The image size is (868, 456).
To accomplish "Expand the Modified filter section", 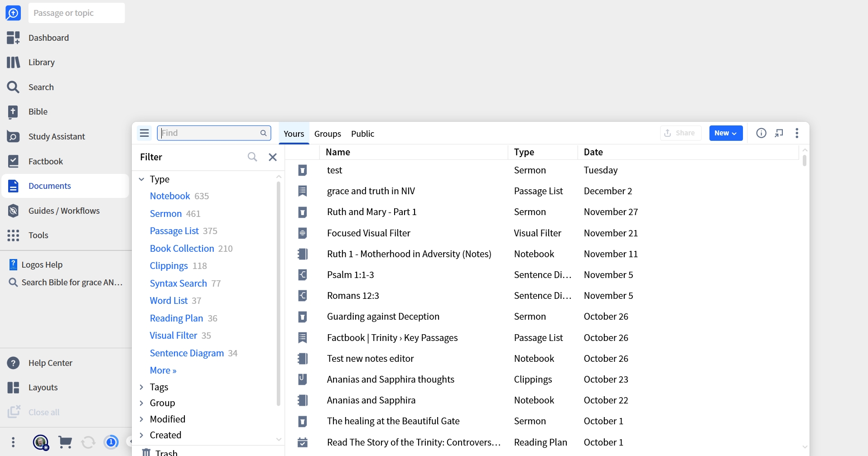I will point(141,419).
